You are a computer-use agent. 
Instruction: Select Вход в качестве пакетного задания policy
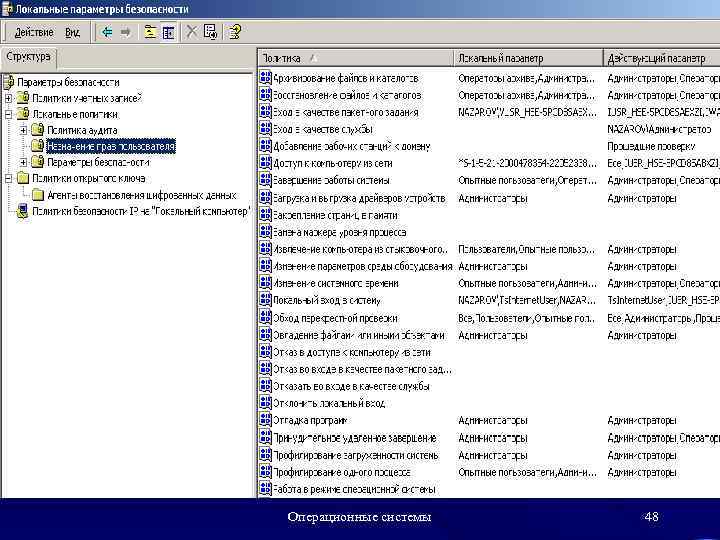tap(346, 112)
